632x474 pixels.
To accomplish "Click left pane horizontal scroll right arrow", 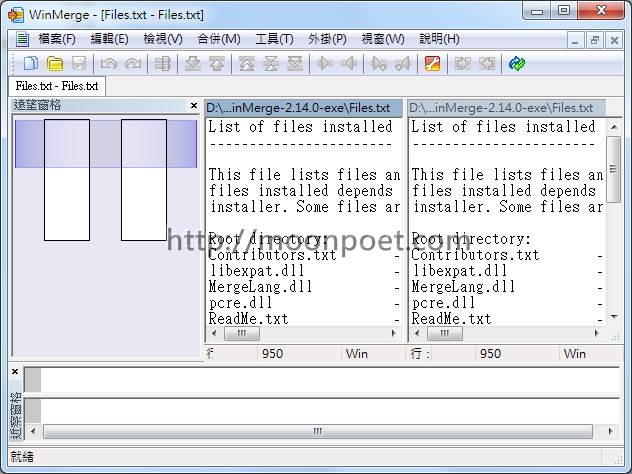I will click(x=394, y=333).
